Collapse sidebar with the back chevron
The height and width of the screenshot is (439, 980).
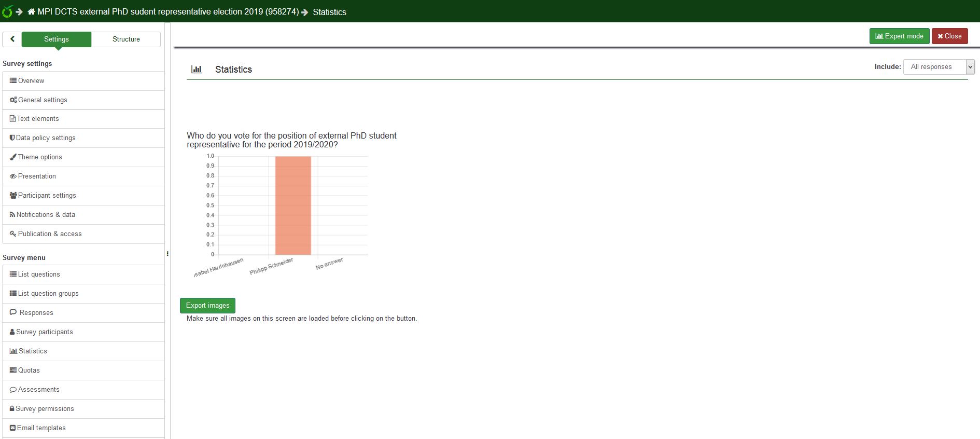tap(12, 39)
